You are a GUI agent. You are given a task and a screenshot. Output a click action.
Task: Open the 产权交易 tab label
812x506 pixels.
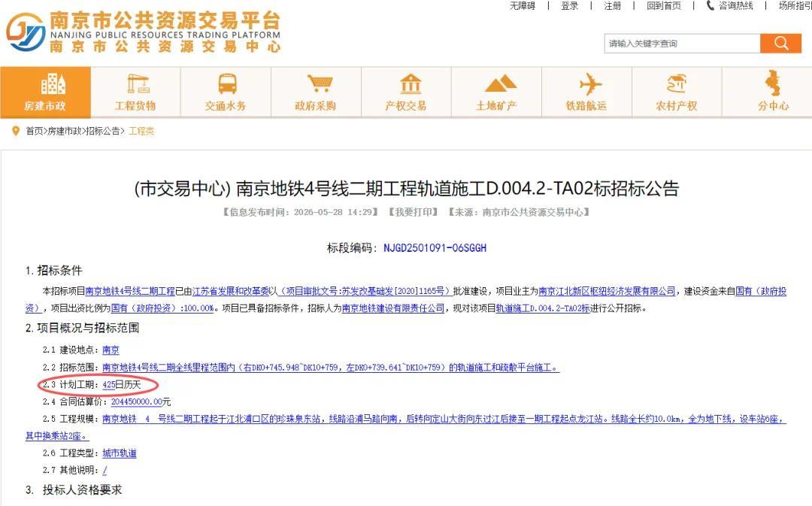click(x=405, y=106)
